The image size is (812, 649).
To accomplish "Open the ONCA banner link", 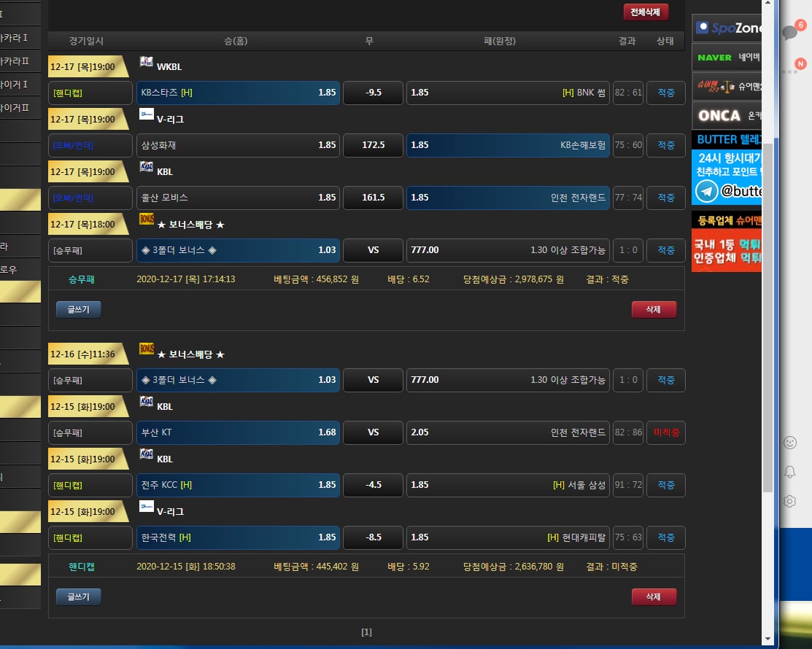I will (727, 115).
